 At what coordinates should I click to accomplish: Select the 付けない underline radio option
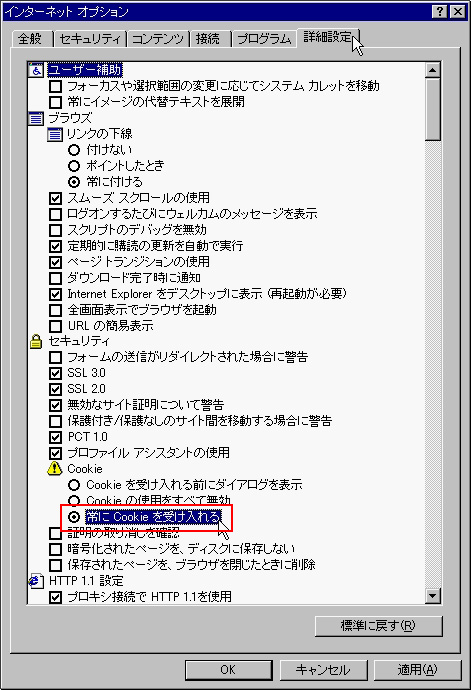click(x=74, y=150)
